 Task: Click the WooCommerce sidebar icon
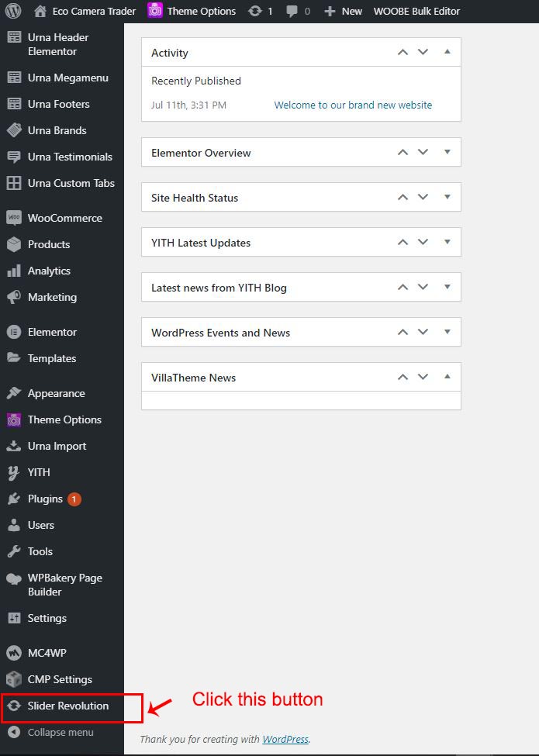point(14,218)
